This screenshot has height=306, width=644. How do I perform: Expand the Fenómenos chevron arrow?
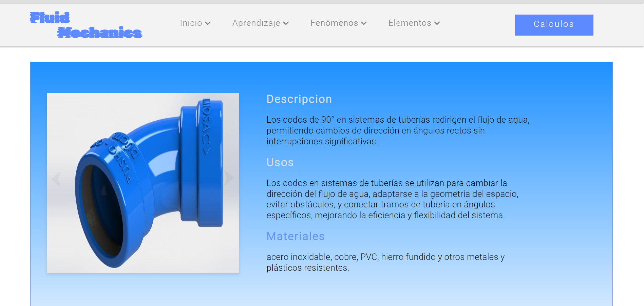tap(364, 23)
